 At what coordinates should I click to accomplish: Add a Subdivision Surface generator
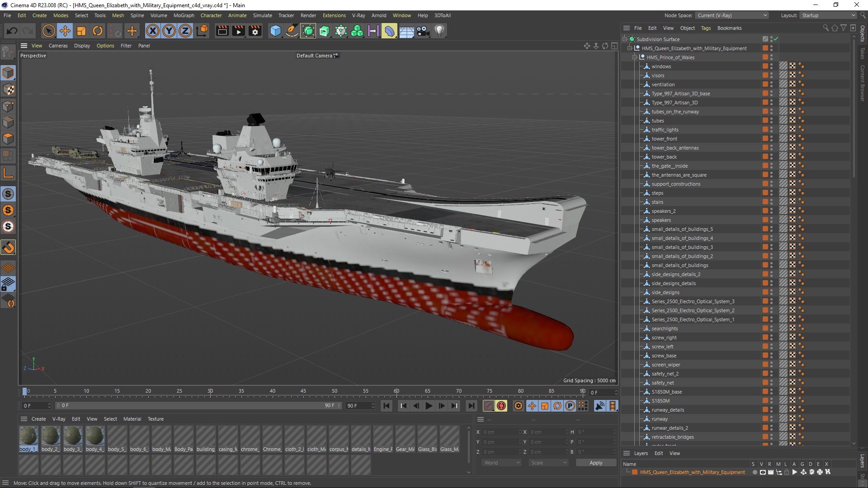coord(308,31)
